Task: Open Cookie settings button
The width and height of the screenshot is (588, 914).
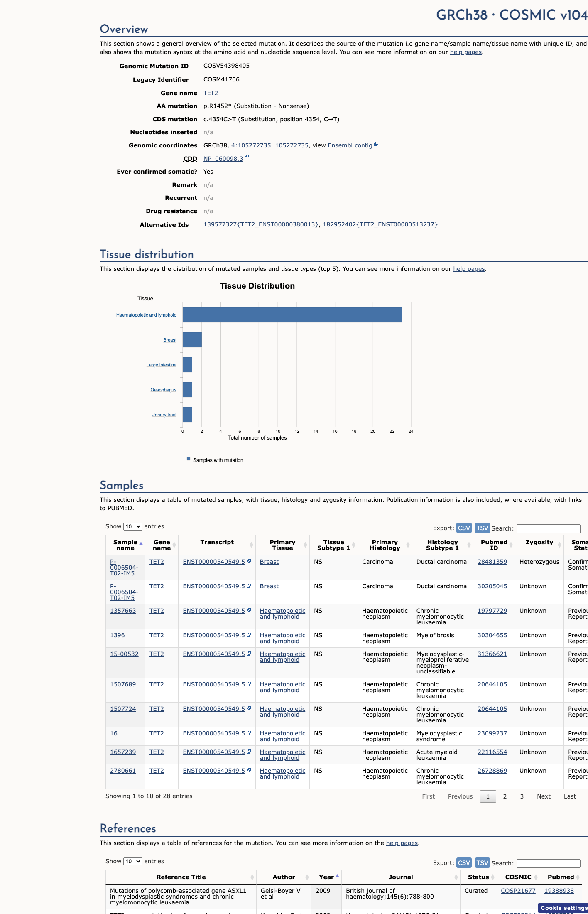Action: [x=563, y=908]
